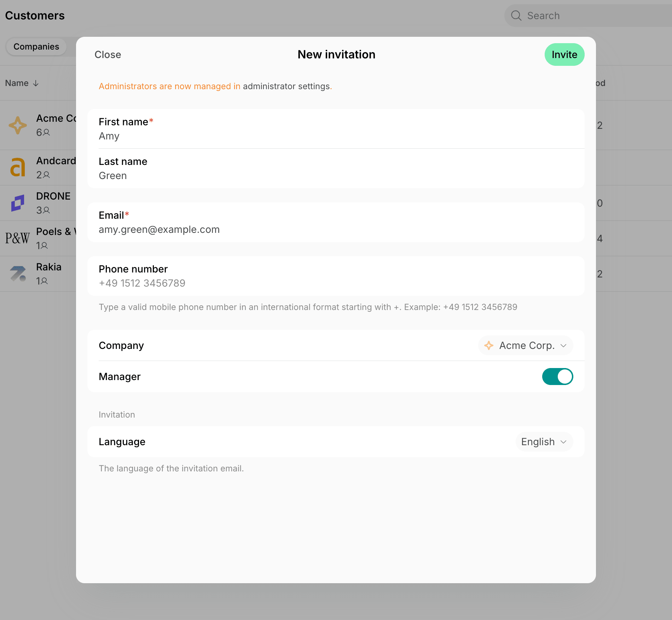Click the Invite button
Viewport: 672px width, 620px height.
pos(564,54)
